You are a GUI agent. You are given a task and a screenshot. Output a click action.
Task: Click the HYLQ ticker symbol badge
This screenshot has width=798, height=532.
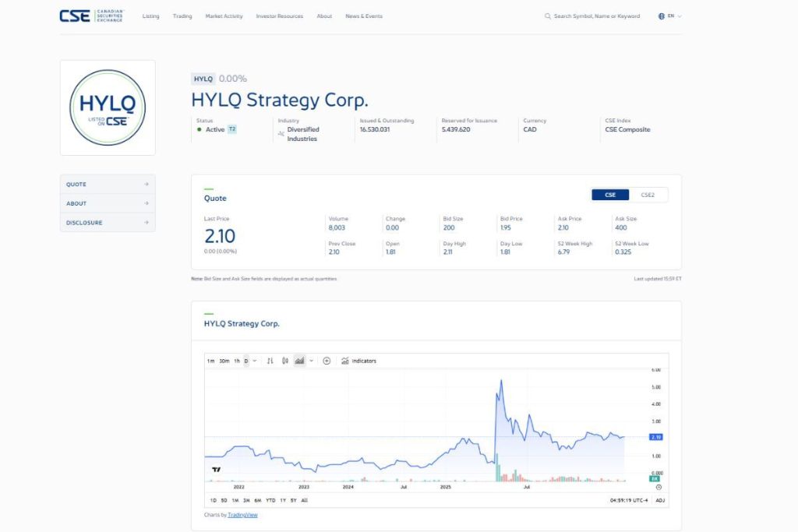point(203,79)
